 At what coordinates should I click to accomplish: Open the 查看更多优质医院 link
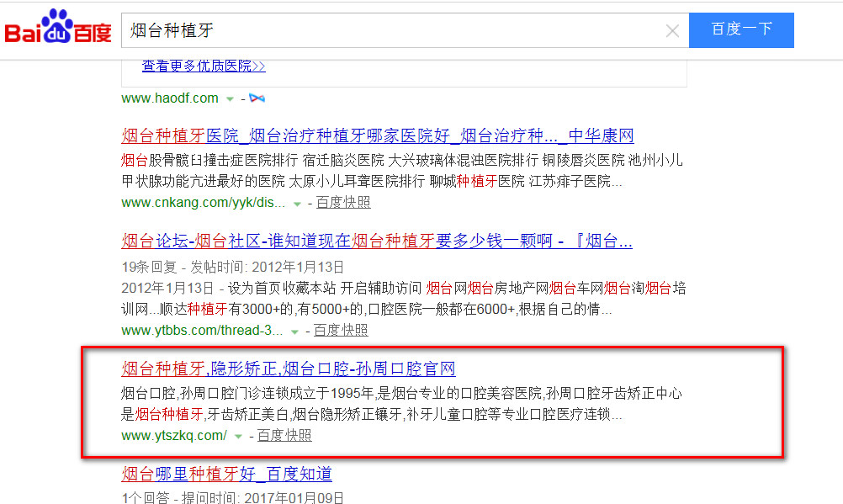click(203, 66)
